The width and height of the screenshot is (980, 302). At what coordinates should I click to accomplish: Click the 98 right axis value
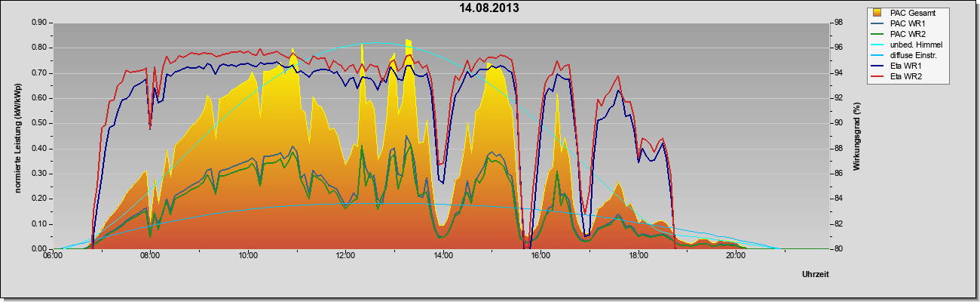(835, 23)
